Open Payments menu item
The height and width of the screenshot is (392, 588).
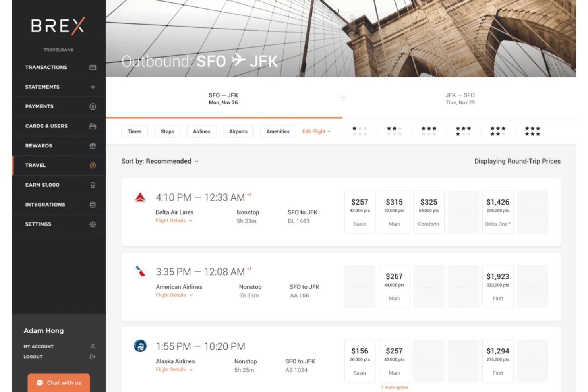point(59,106)
